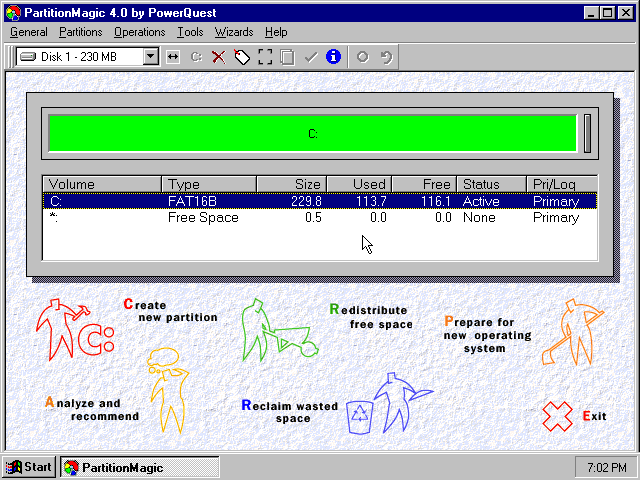Click the Copy partition toolbar icon

pyautogui.click(x=287, y=57)
